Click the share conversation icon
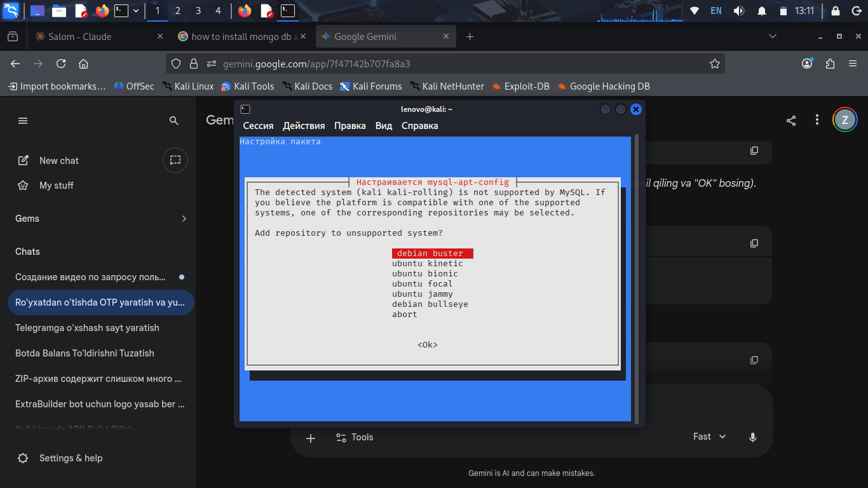Viewport: 868px width, 488px height. (791, 121)
